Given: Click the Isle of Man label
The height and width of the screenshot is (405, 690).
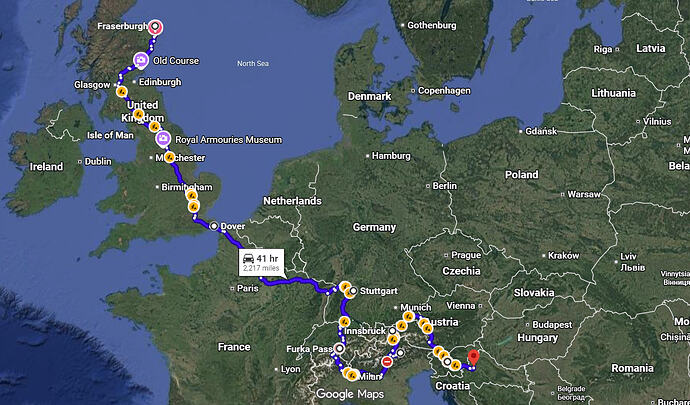Looking at the screenshot, I should click(110, 135).
